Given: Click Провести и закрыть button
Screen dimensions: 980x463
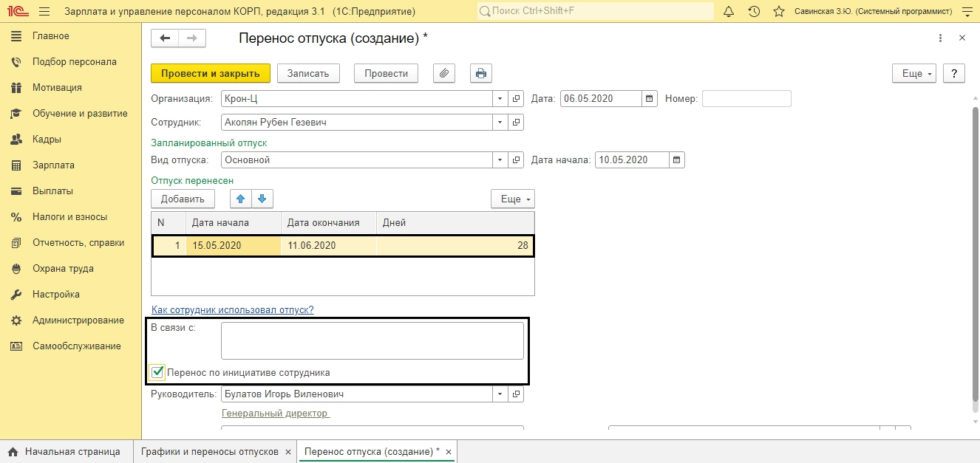Looking at the screenshot, I should tap(211, 73).
